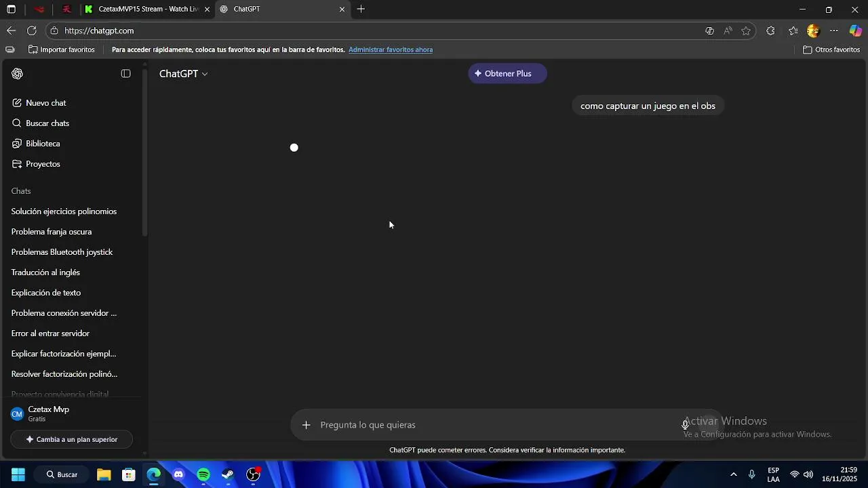Click Importar favoritos
The width and height of the screenshot is (868, 488).
tap(61, 49)
